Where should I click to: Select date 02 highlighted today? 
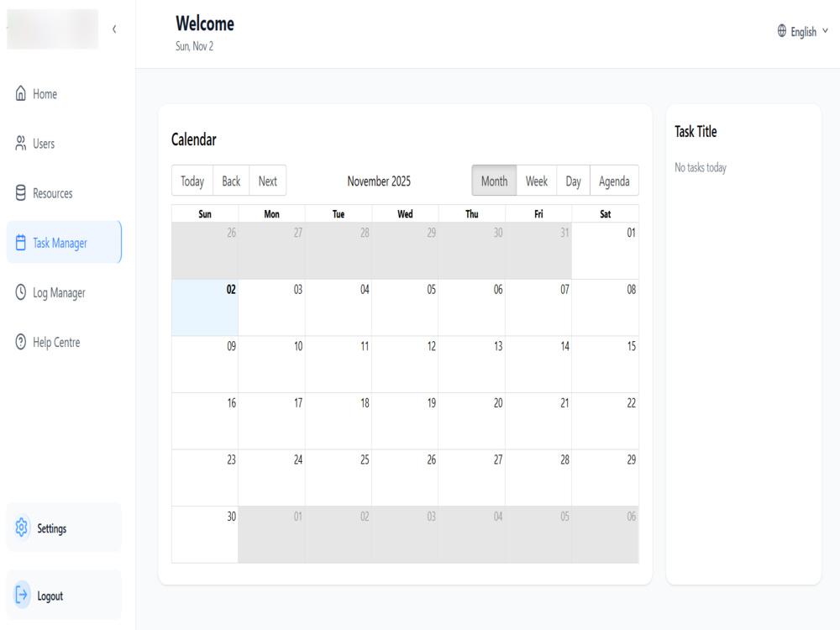pyautogui.click(x=231, y=289)
